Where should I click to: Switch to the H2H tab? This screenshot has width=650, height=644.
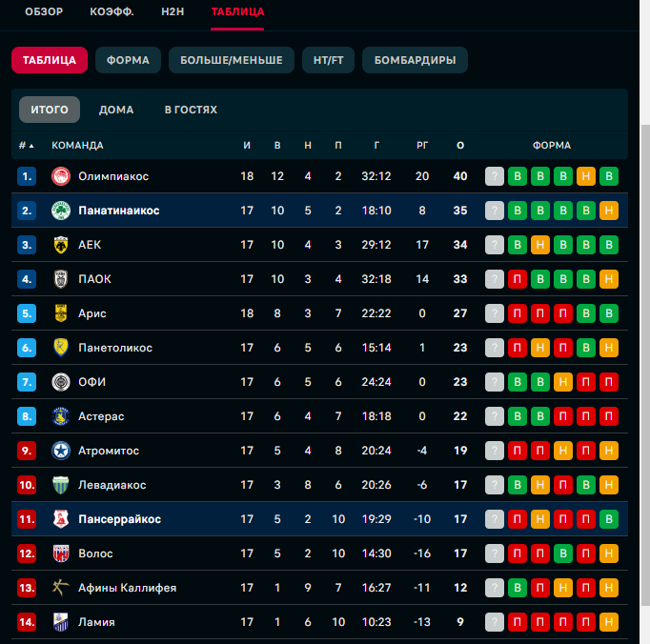click(x=173, y=11)
